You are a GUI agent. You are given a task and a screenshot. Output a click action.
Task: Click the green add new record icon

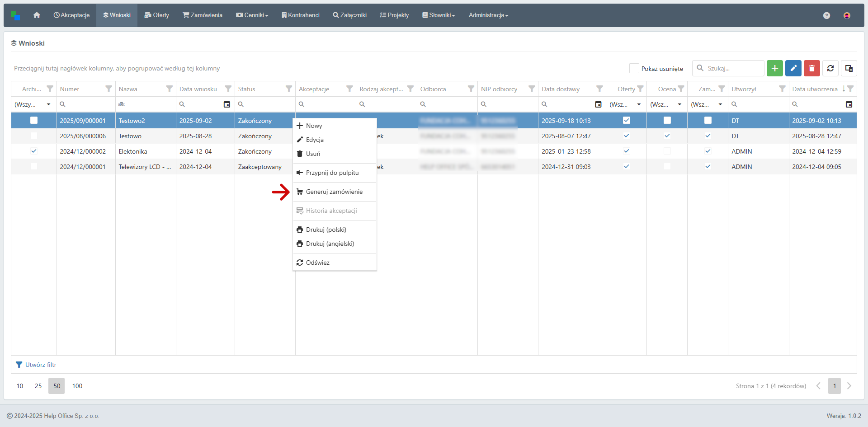[774, 68]
